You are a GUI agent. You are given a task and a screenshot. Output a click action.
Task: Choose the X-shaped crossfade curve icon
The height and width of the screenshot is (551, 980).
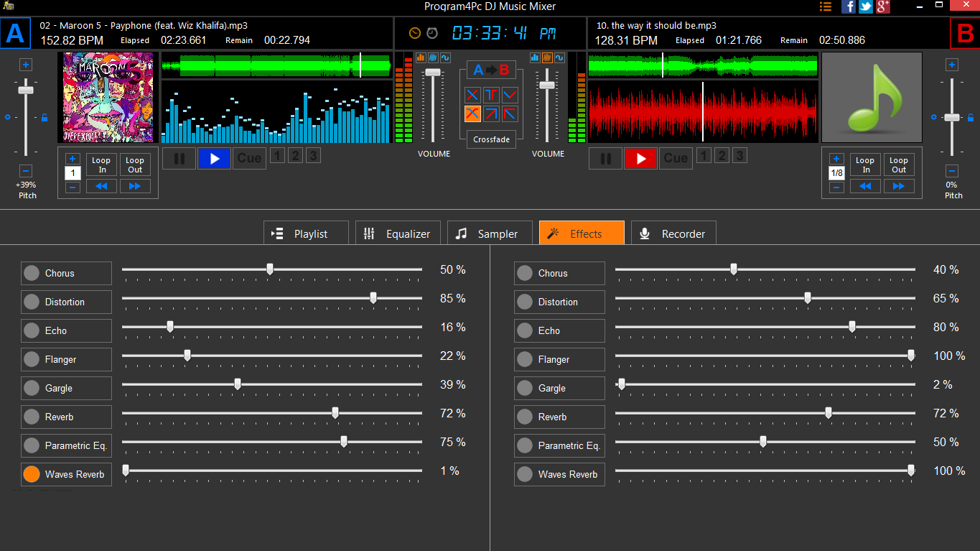[x=472, y=95]
